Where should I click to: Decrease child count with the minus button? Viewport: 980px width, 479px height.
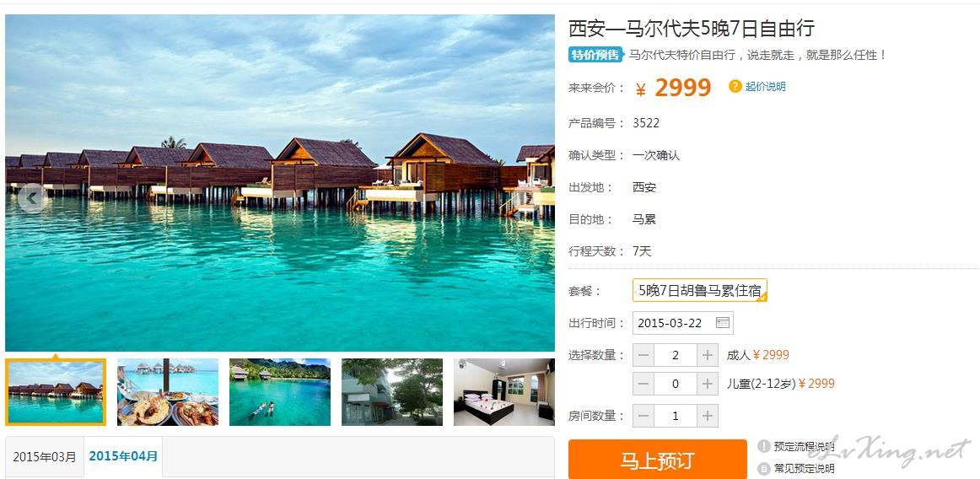643,384
